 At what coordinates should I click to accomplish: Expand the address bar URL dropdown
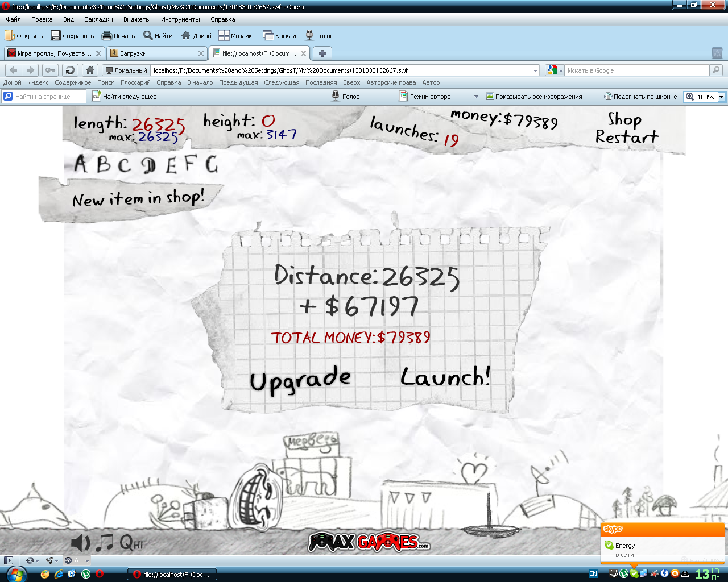535,70
